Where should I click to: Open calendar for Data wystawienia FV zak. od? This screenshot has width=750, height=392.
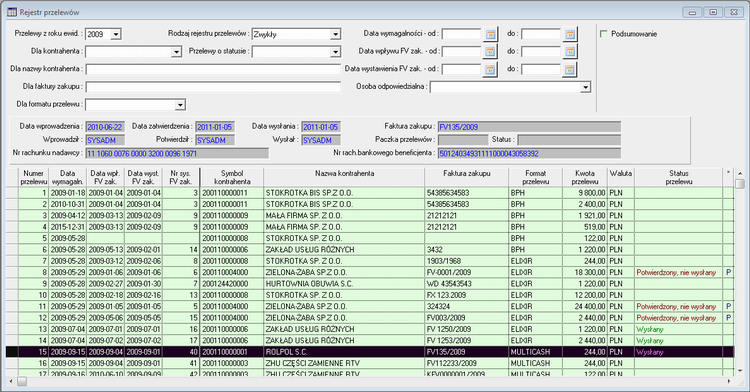coord(490,69)
